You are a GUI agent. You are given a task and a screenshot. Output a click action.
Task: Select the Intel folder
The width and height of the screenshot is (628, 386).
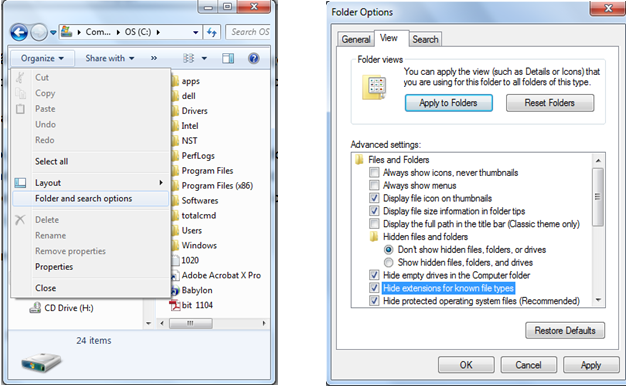pyautogui.click(x=190, y=126)
